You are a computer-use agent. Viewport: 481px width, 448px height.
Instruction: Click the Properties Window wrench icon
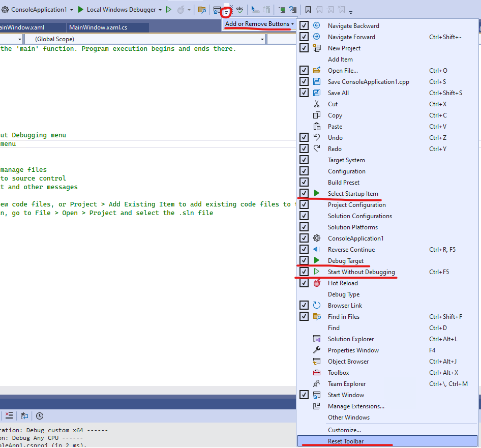click(x=317, y=350)
